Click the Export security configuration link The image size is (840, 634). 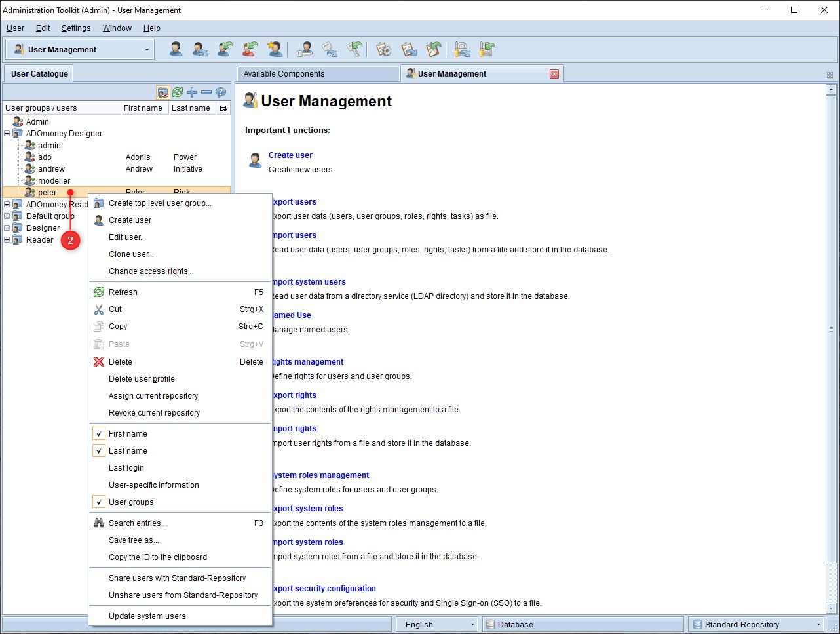tap(324, 589)
